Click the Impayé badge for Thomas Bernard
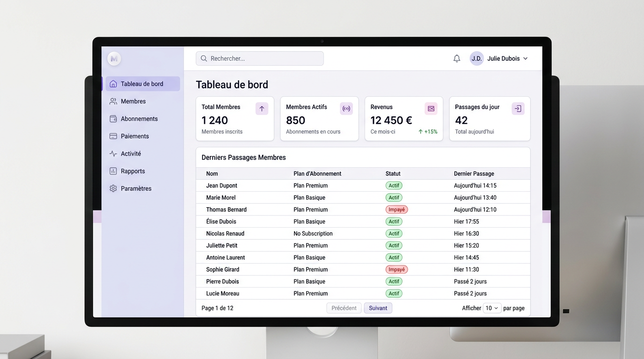Screen dimensions: 644x359 [x=396, y=209]
